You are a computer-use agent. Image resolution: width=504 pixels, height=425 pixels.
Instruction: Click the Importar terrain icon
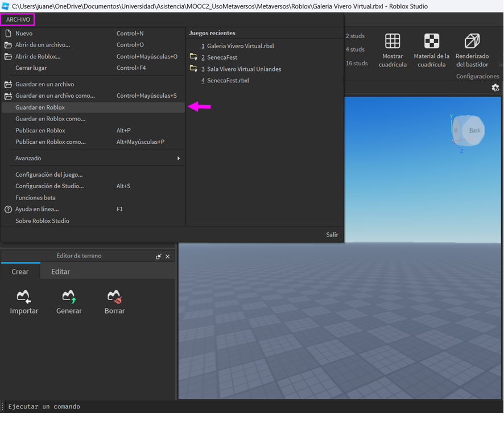tap(24, 297)
